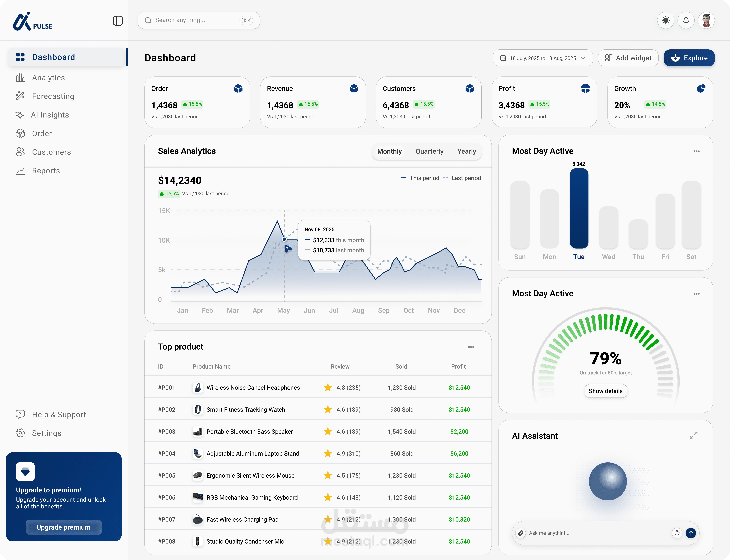Viewport: 730px width, 560px height.
Task: Click the Explore button
Action: tap(689, 58)
